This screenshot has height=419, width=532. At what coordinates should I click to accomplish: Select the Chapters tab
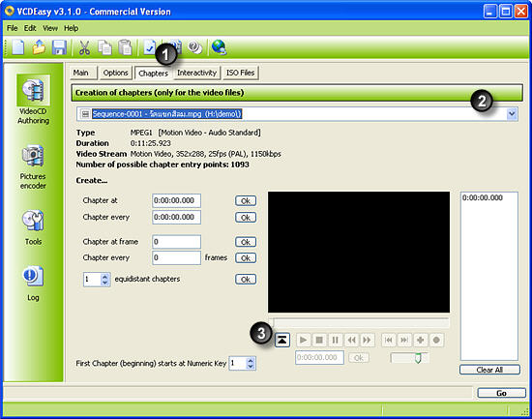pyautogui.click(x=154, y=73)
